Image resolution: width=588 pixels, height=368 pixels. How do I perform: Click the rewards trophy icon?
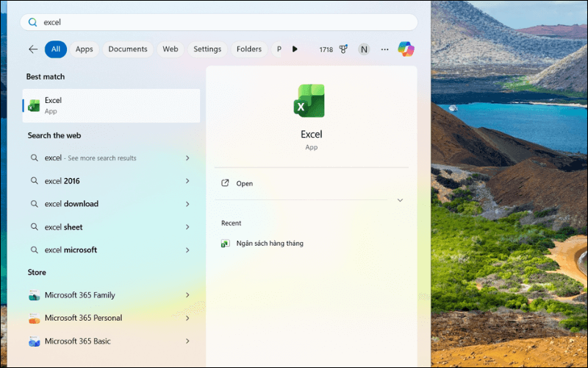click(343, 49)
